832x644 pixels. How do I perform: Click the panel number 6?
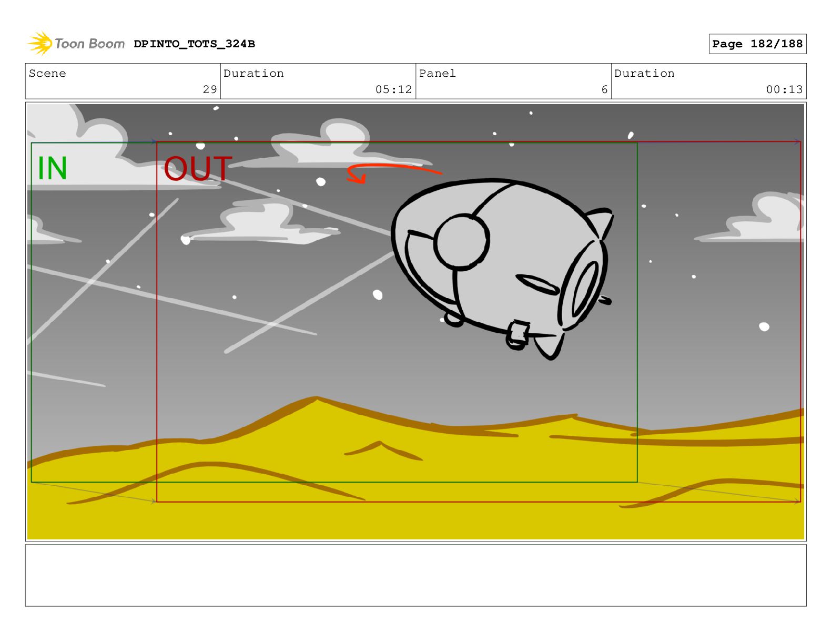pos(604,89)
